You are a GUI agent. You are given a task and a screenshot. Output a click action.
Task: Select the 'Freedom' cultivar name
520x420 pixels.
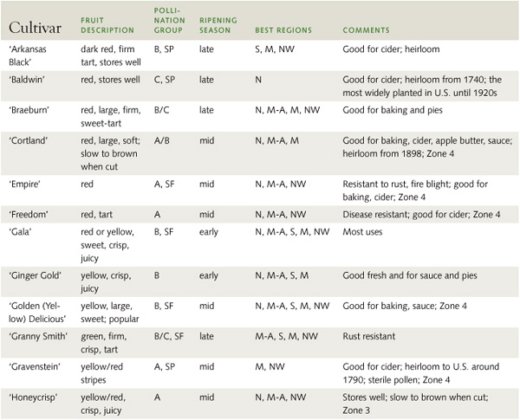[29, 215]
